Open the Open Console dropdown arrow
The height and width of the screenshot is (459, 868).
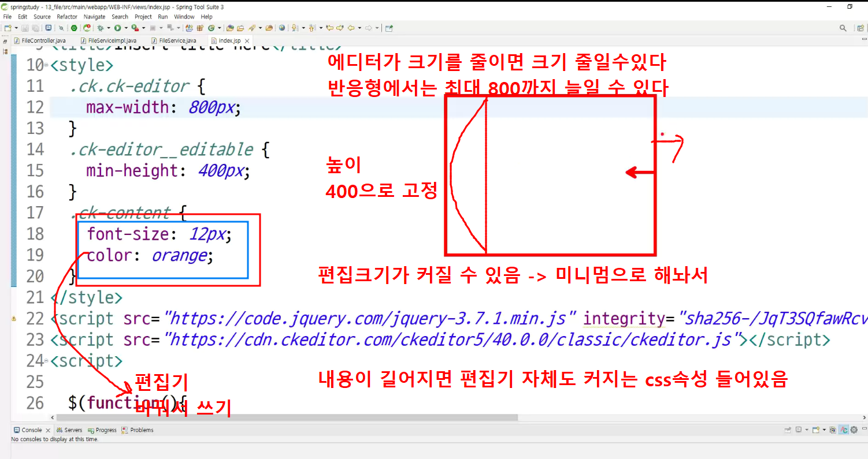coord(824,430)
